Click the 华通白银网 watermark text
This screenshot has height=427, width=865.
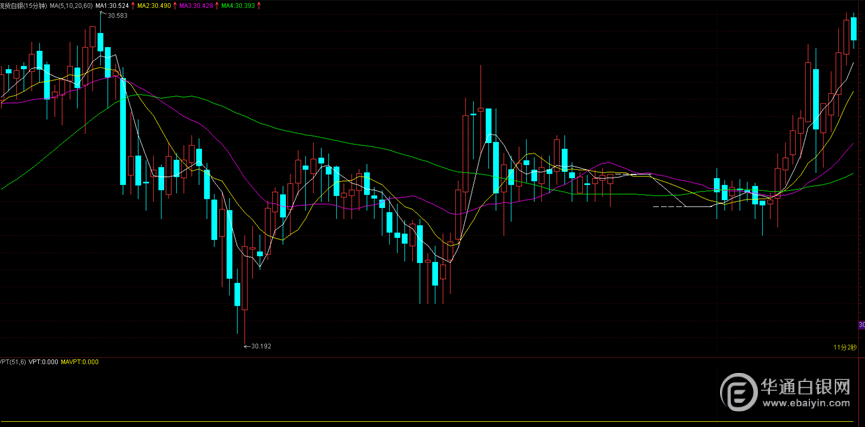pyautogui.click(x=808, y=387)
